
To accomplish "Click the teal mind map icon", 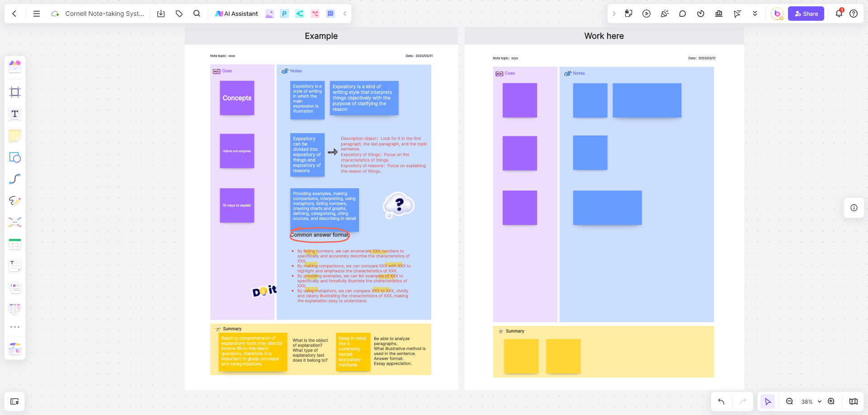I will pyautogui.click(x=300, y=14).
